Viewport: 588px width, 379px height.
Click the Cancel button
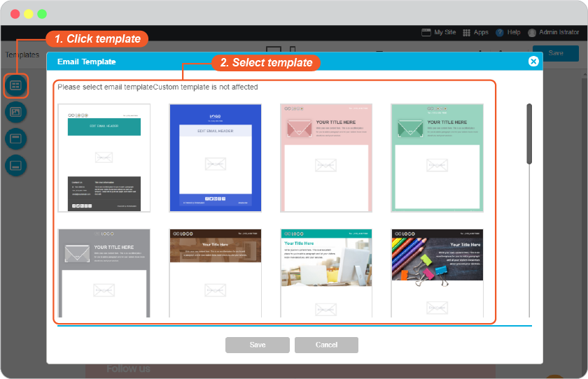click(326, 345)
